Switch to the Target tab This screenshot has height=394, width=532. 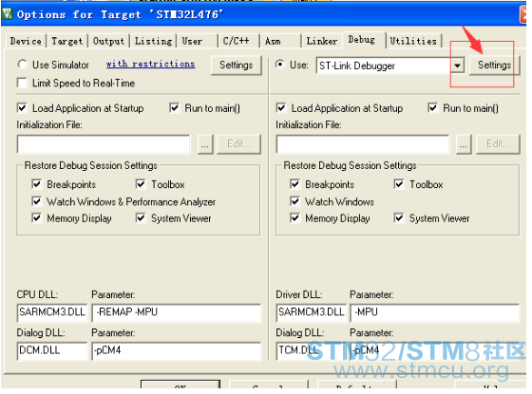tap(67, 41)
